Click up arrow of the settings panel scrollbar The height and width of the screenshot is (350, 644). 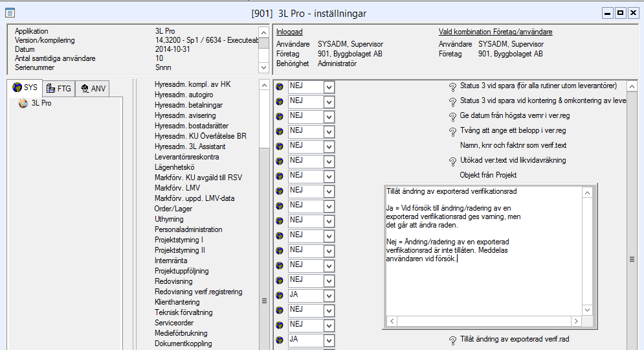click(x=632, y=86)
